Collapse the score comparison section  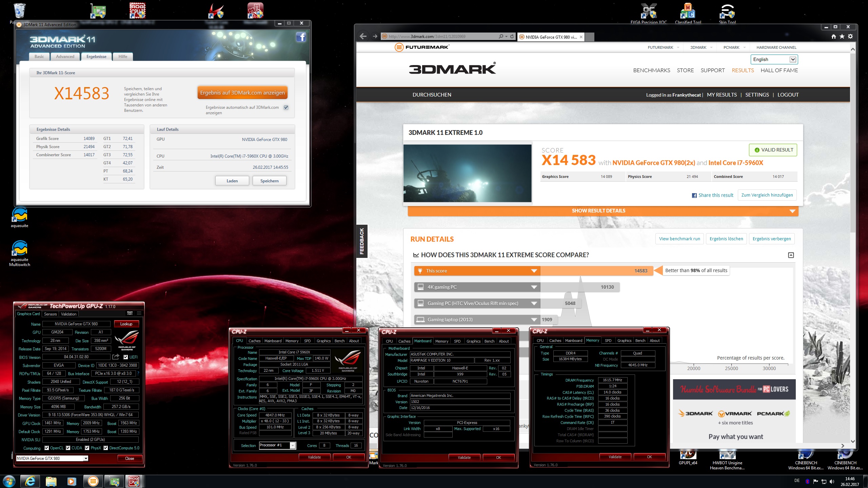tap(791, 255)
